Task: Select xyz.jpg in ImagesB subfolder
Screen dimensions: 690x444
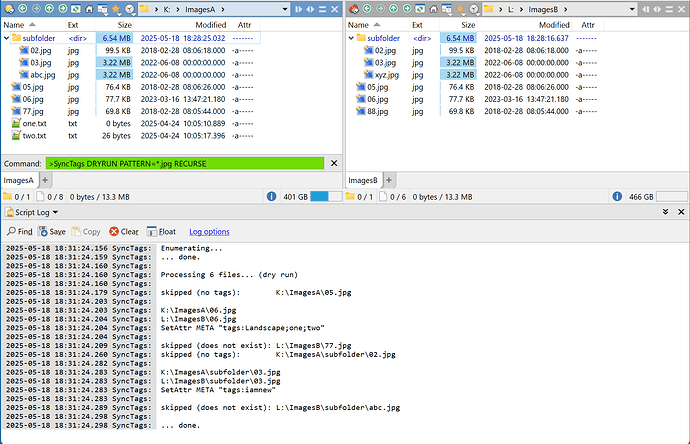Action: 387,75
